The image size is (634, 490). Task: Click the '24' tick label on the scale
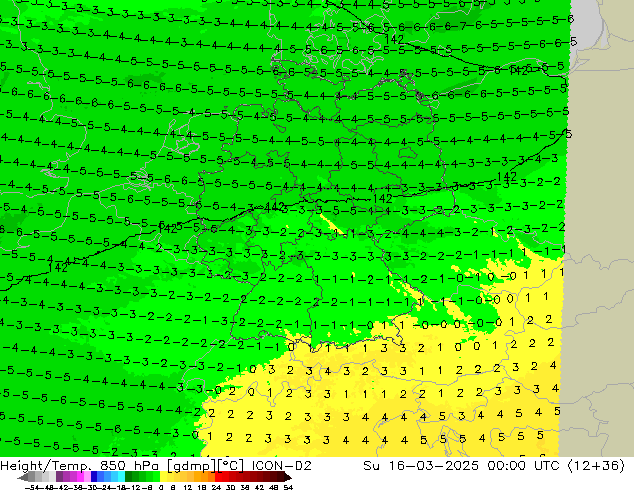click(216, 487)
